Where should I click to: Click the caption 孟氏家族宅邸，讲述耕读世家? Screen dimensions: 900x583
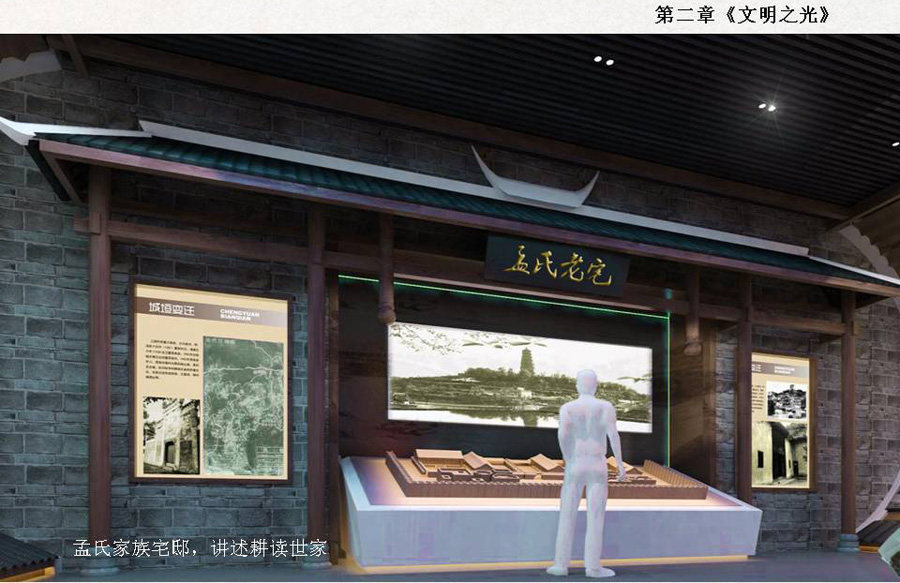point(200,548)
